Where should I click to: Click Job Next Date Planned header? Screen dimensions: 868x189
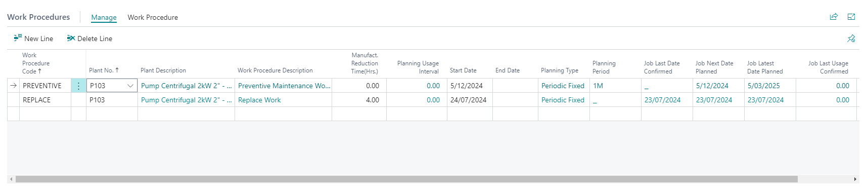[x=714, y=67]
